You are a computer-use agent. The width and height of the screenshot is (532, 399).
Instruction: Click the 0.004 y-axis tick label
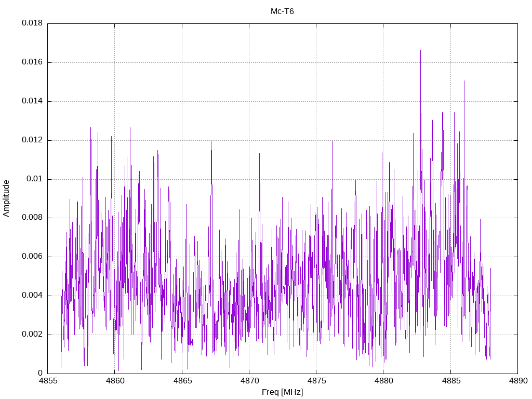[32, 296]
